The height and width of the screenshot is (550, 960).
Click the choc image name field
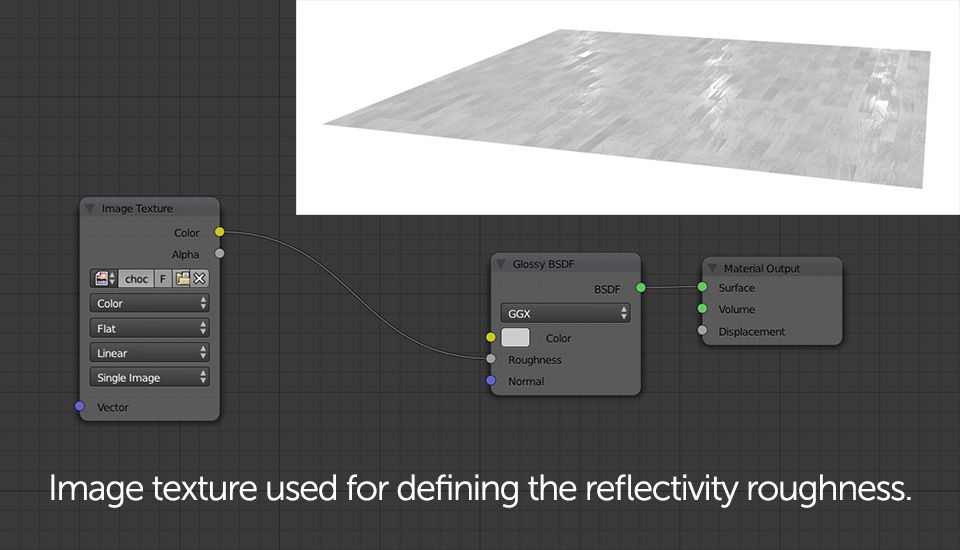pos(136,279)
